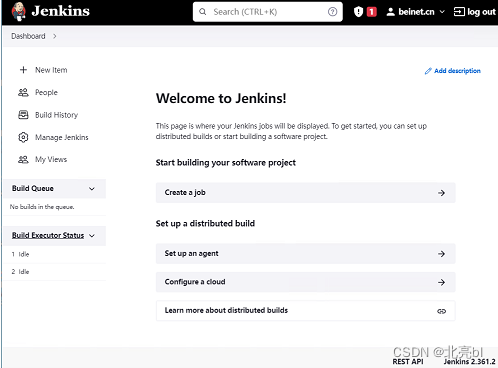Open the REST API footer link
Image resolution: width=498 pixels, height=368 pixels.
pos(408,362)
